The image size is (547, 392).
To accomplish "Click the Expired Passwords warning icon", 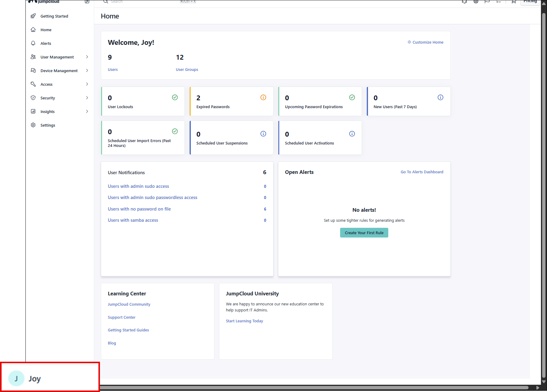I will (x=263, y=97).
